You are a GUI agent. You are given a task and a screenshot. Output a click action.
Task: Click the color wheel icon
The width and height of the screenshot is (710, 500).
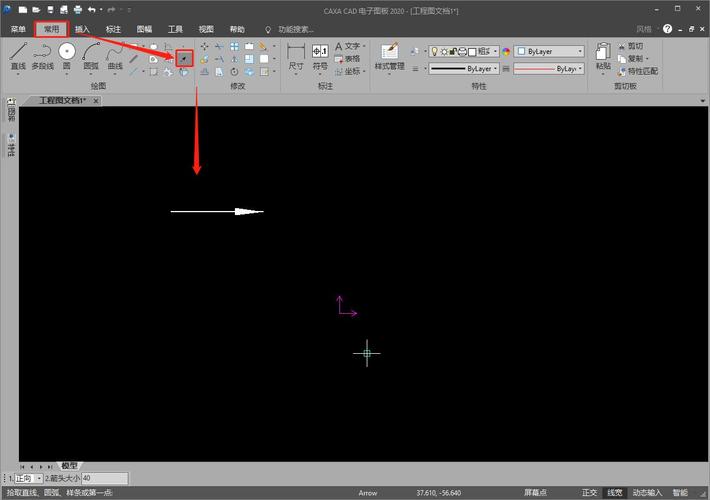[x=506, y=52]
